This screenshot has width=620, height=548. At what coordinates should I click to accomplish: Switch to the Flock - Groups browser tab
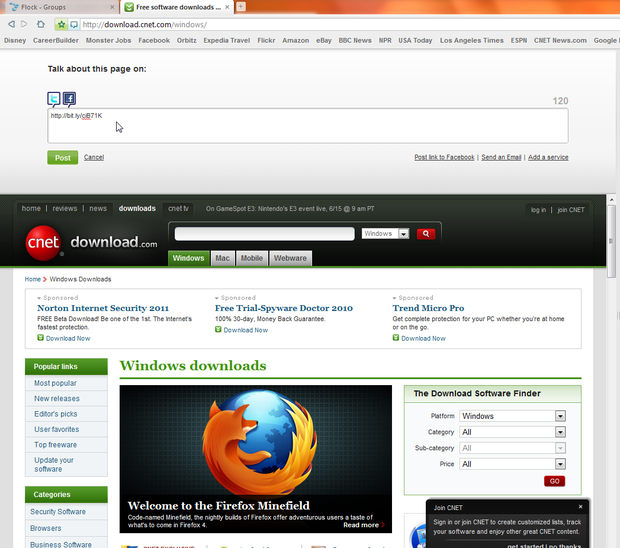pyautogui.click(x=53, y=7)
